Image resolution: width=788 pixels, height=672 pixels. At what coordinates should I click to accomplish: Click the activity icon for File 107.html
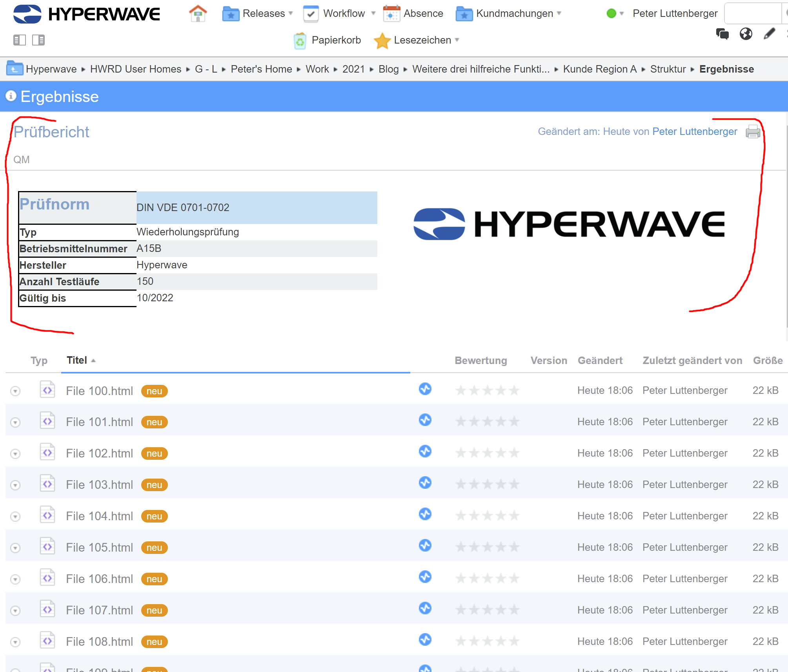(425, 608)
